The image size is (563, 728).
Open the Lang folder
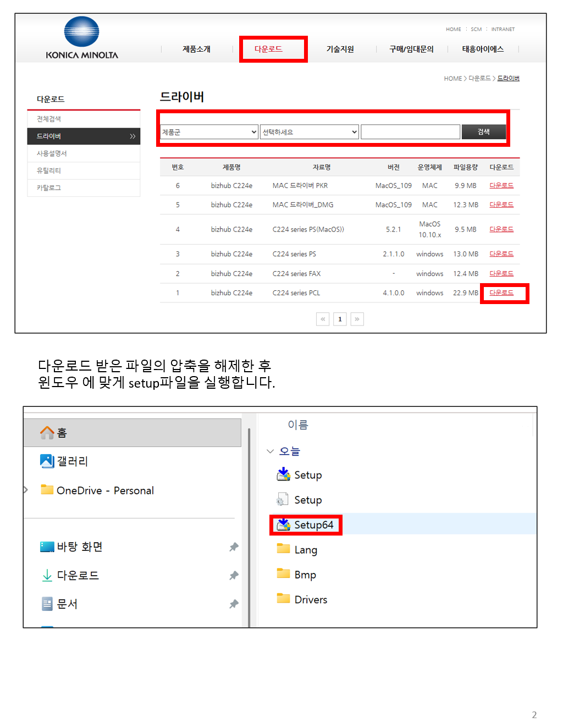(305, 550)
